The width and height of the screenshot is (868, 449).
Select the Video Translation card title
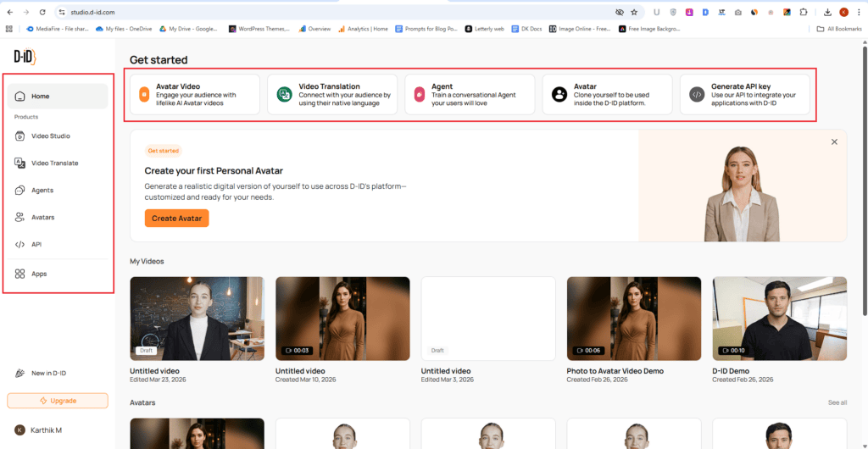[330, 86]
